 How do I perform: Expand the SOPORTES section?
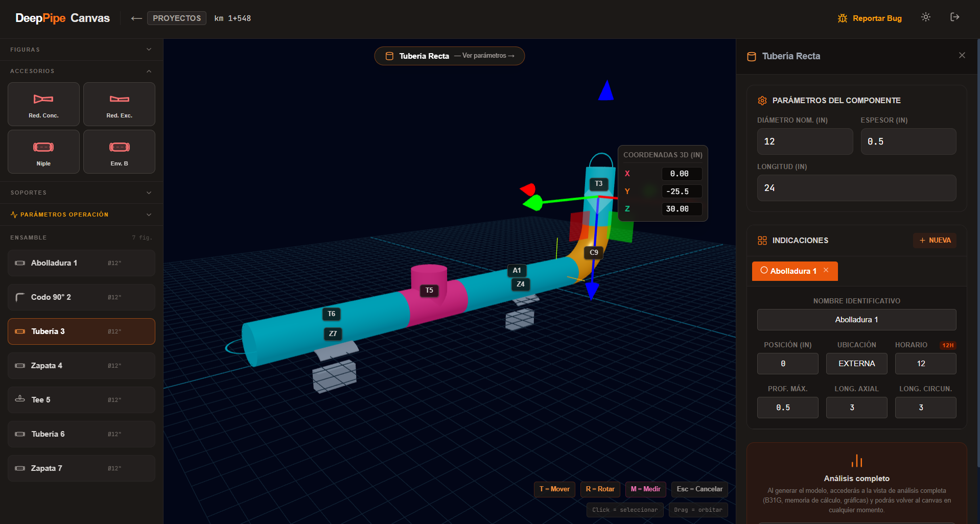tap(81, 193)
